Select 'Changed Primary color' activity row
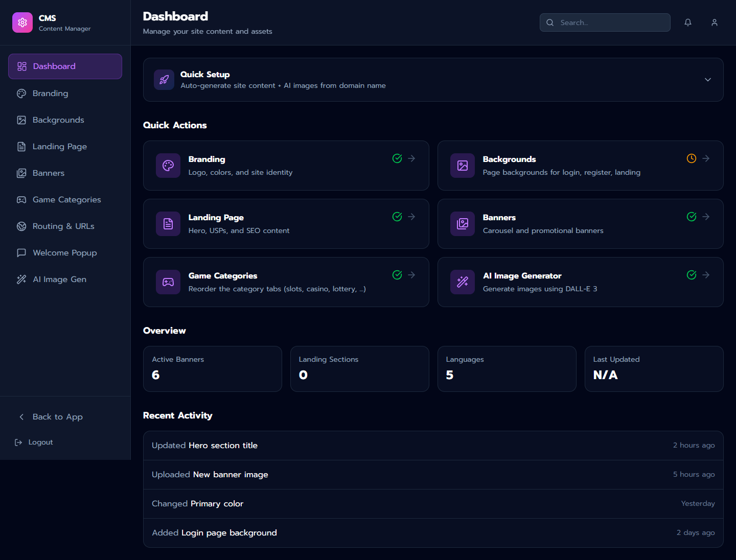Screen dimensions: 736x560 pos(433,504)
